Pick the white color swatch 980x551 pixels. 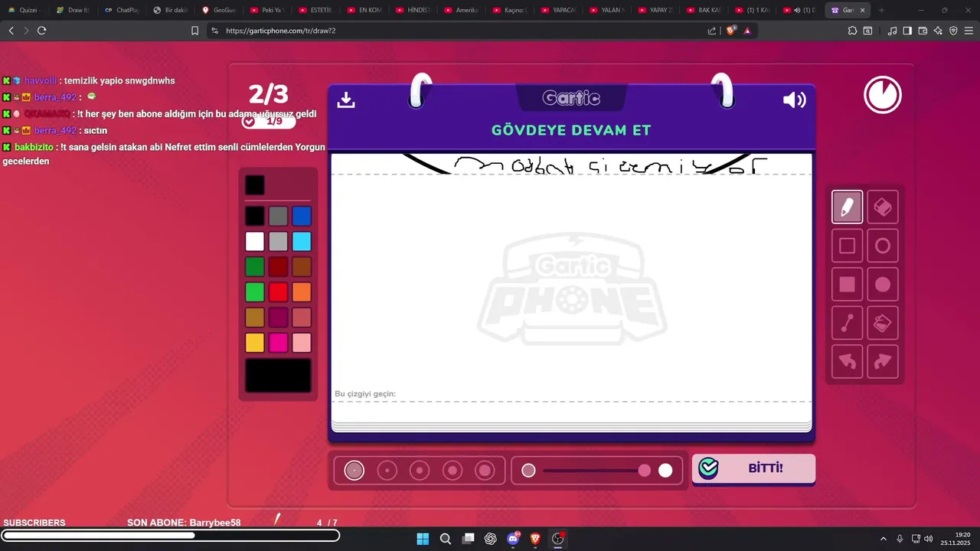point(255,242)
